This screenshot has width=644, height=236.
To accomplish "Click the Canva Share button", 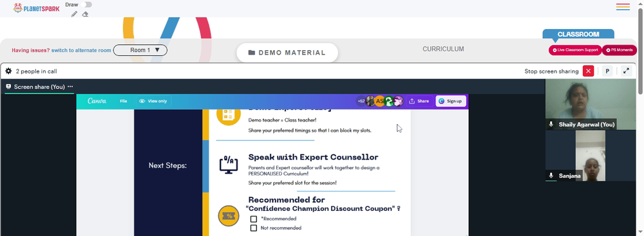I will tap(419, 101).
